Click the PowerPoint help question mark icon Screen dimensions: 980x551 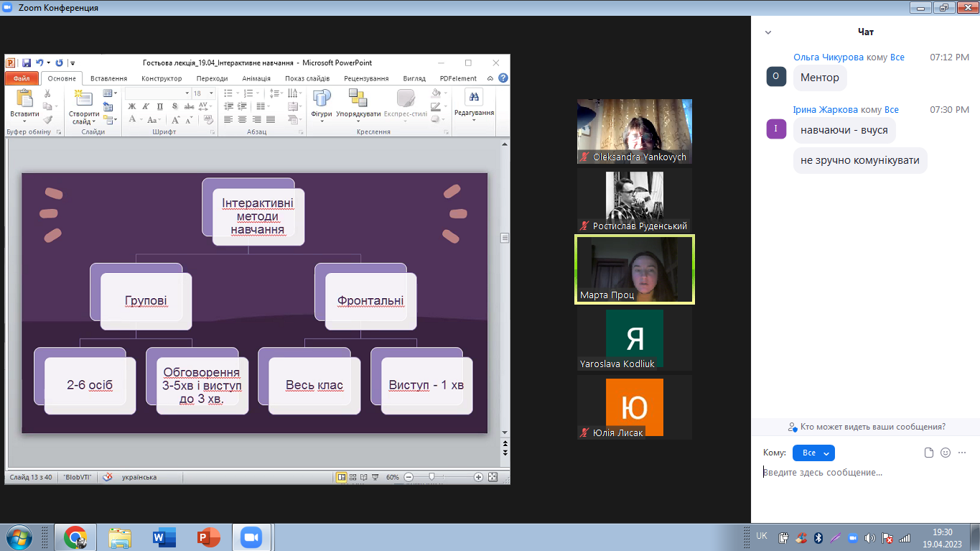[503, 78]
